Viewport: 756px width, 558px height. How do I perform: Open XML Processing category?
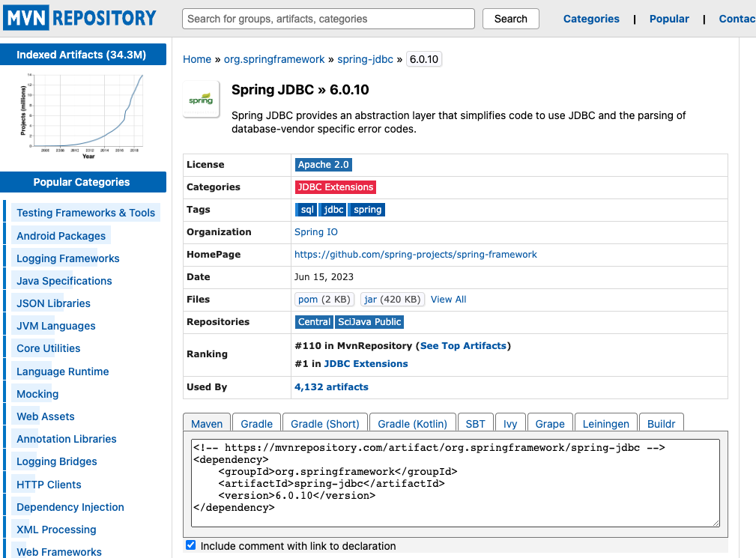click(x=56, y=529)
